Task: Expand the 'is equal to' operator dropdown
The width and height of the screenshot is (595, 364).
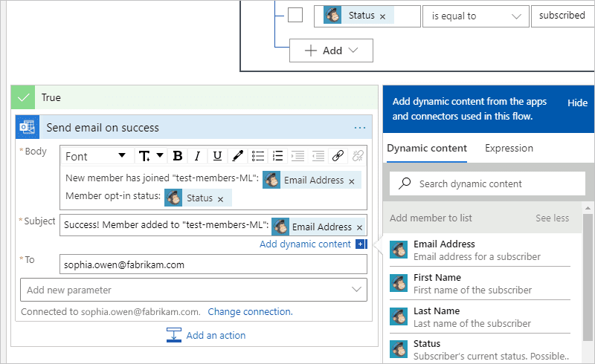Action: (x=475, y=16)
